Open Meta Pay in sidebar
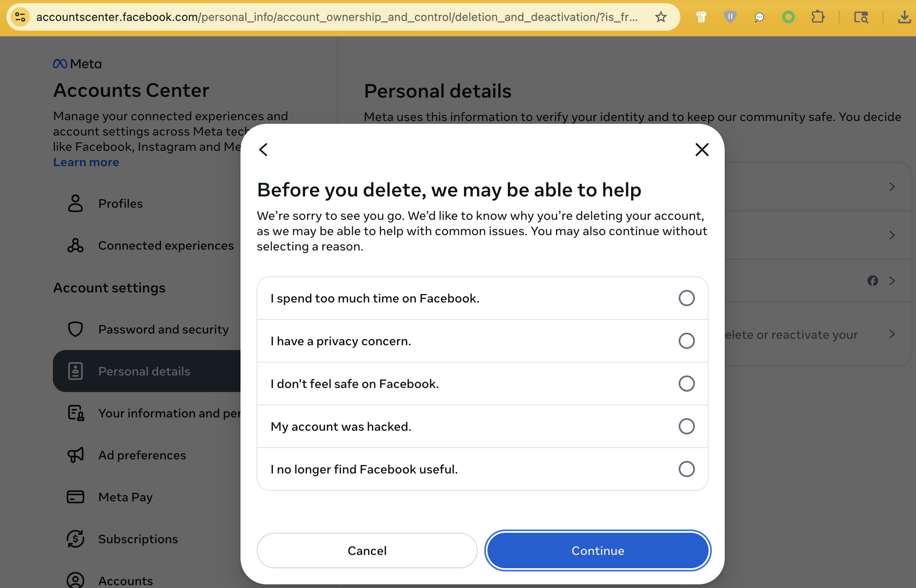This screenshot has width=916, height=588. pyautogui.click(x=125, y=497)
